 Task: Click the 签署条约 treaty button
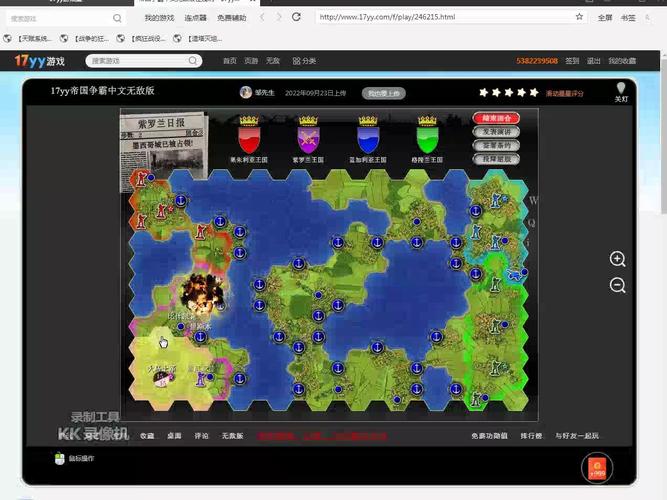(x=496, y=146)
